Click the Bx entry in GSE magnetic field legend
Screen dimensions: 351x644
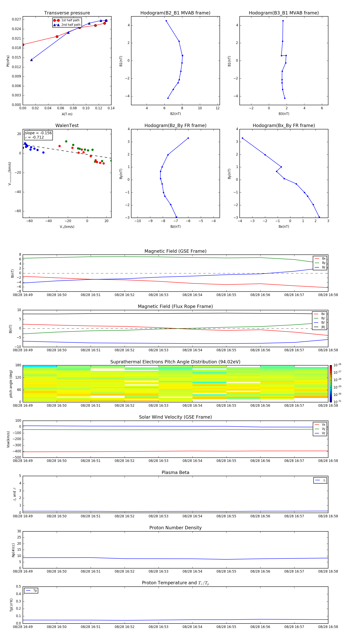[x=320, y=259]
